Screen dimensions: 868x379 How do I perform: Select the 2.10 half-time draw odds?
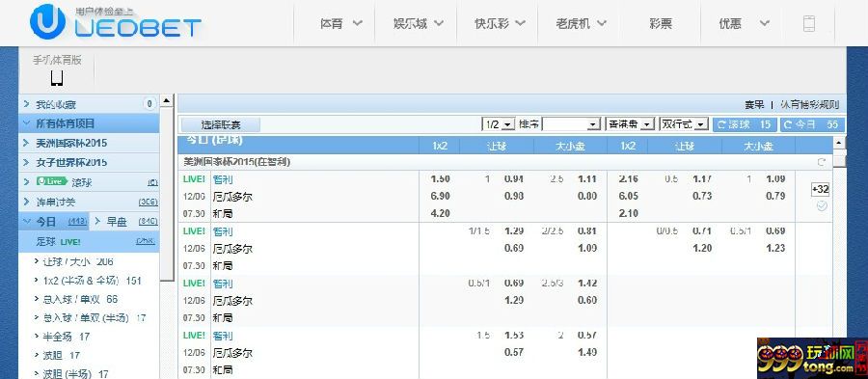628,213
